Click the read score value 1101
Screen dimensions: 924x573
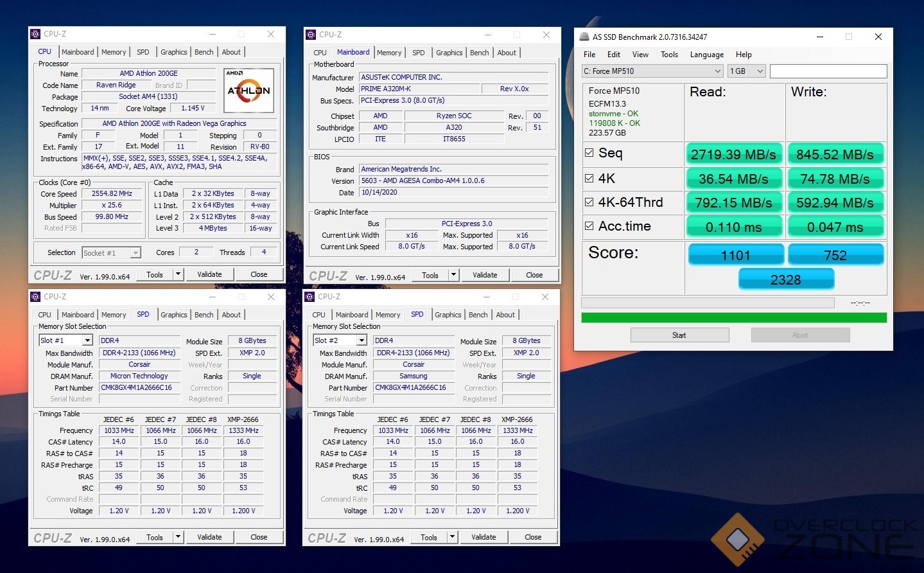736,255
